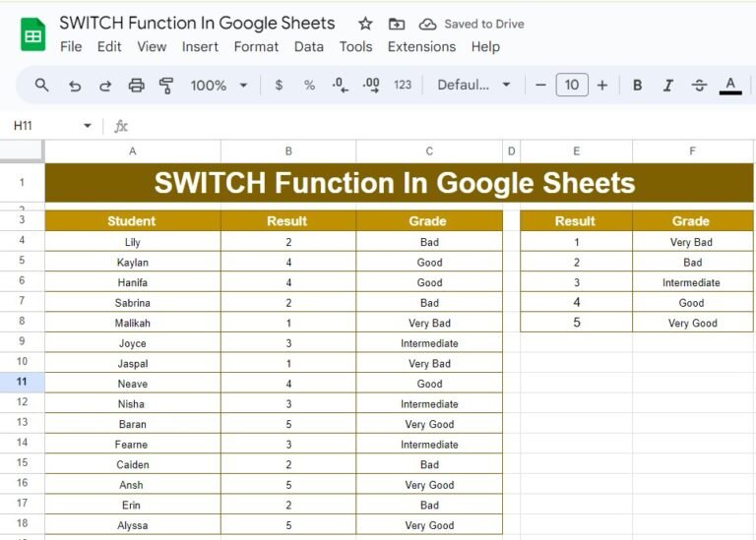
Task: Search the menus with magnifier icon
Action: tap(42, 86)
